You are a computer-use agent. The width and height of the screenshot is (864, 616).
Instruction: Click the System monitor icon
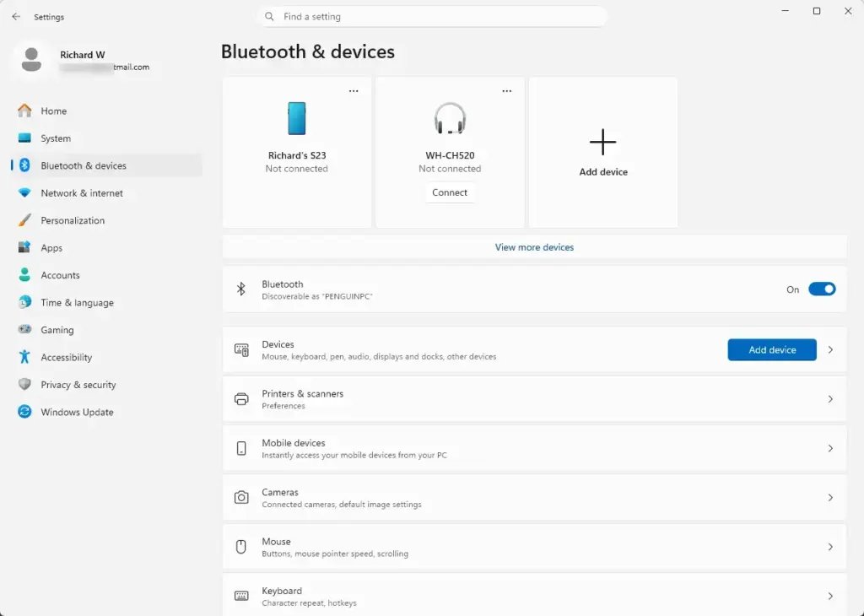point(24,138)
